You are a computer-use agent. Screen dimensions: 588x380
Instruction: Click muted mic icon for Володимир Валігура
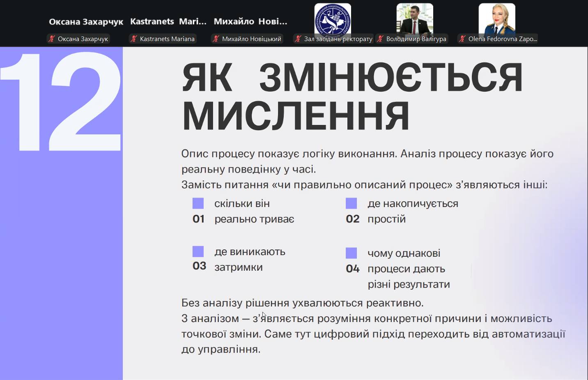[x=380, y=39]
